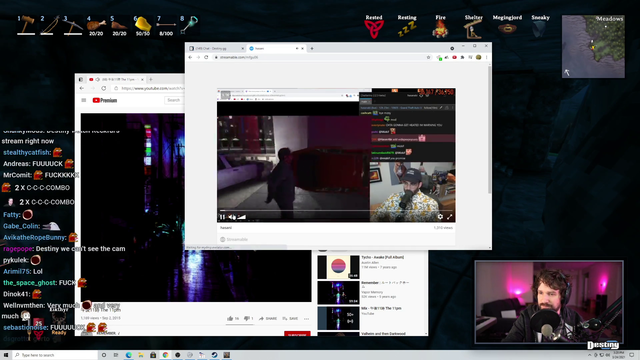Switch to Google Chrome in the taskbar
640x360 pixels.
click(165, 355)
